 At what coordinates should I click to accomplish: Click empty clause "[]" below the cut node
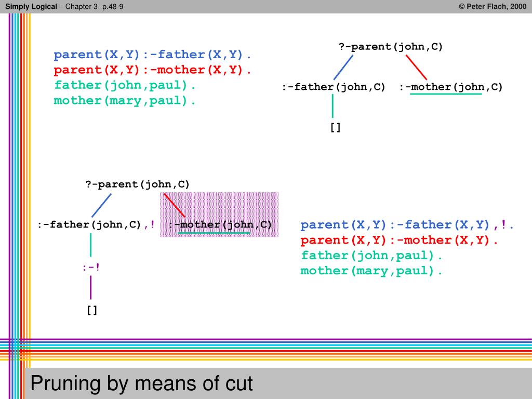(x=92, y=310)
